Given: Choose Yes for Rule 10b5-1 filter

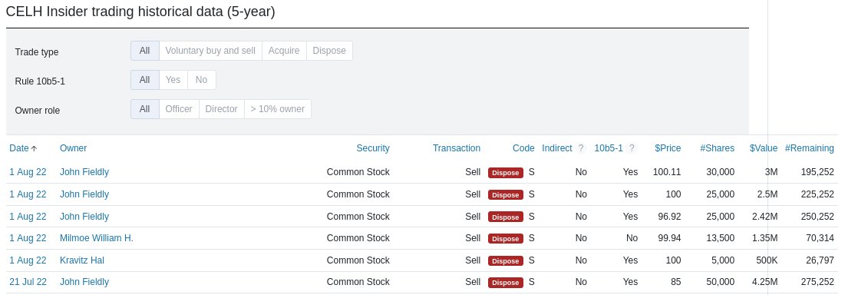Looking at the screenshot, I should [x=173, y=80].
